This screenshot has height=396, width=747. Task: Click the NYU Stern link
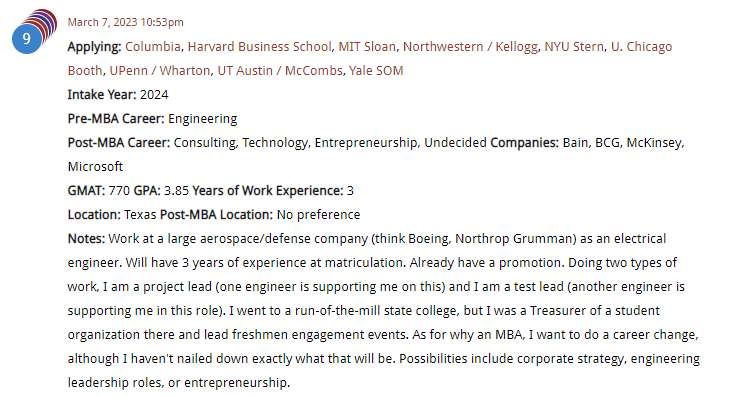point(574,47)
